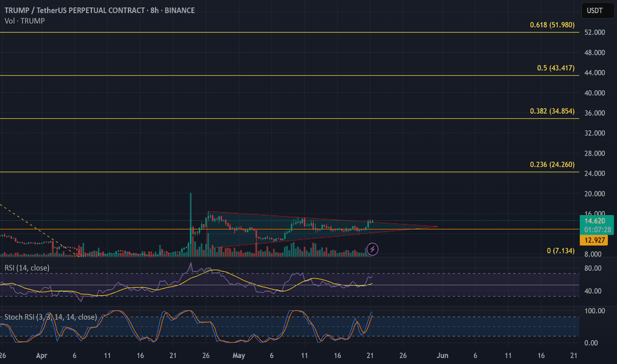This screenshot has width=617, height=364.
Task: Click the 20.000 price axis value
Action: [594, 194]
